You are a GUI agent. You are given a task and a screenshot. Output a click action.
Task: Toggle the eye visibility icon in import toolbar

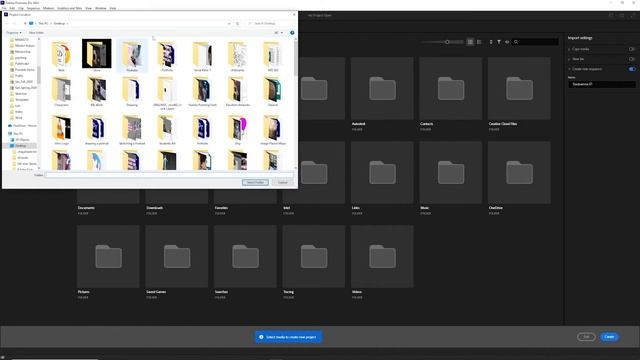pyautogui.click(x=507, y=42)
